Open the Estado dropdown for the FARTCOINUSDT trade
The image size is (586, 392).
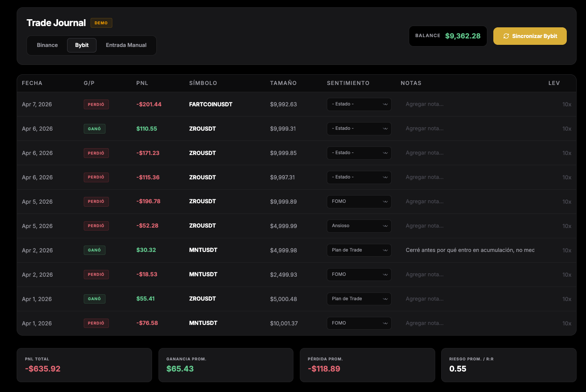point(359,104)
